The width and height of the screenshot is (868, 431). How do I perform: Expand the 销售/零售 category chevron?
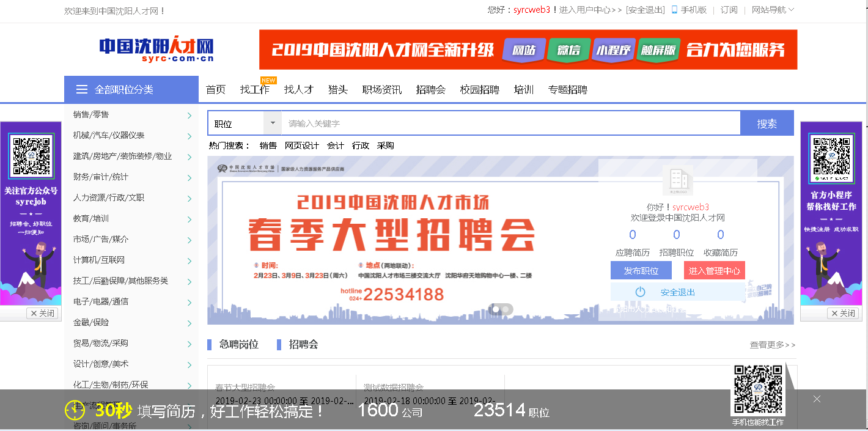189,116
